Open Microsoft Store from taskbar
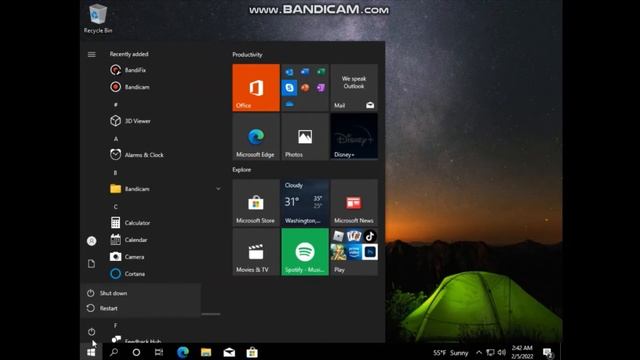This screenshot has width=640, height=360. pos(252,352)
